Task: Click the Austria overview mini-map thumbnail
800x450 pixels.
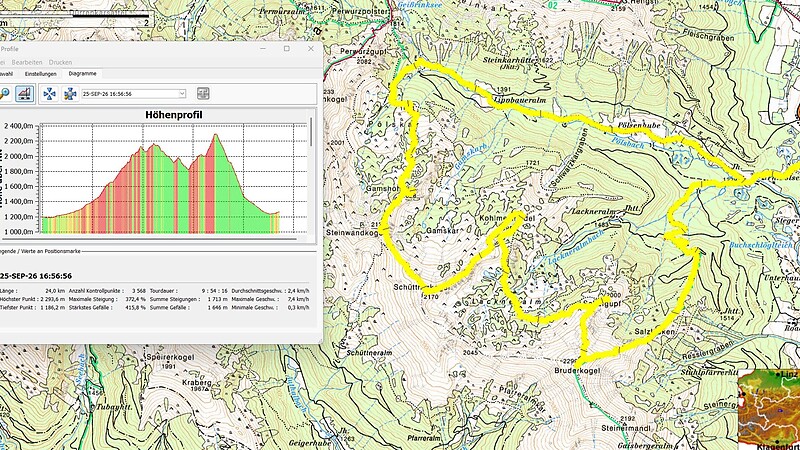Action: coord(769,409)
